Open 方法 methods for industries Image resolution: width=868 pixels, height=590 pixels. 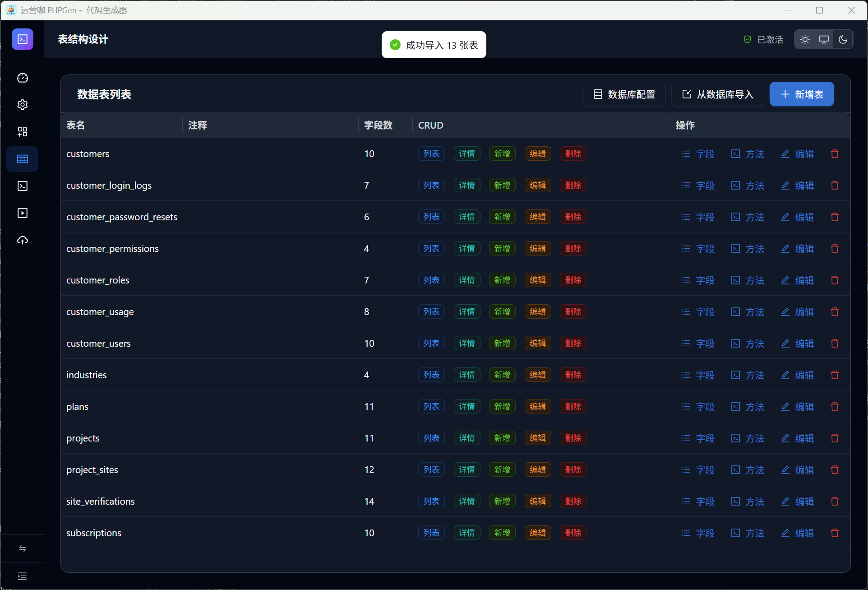[x=748, y=375]
